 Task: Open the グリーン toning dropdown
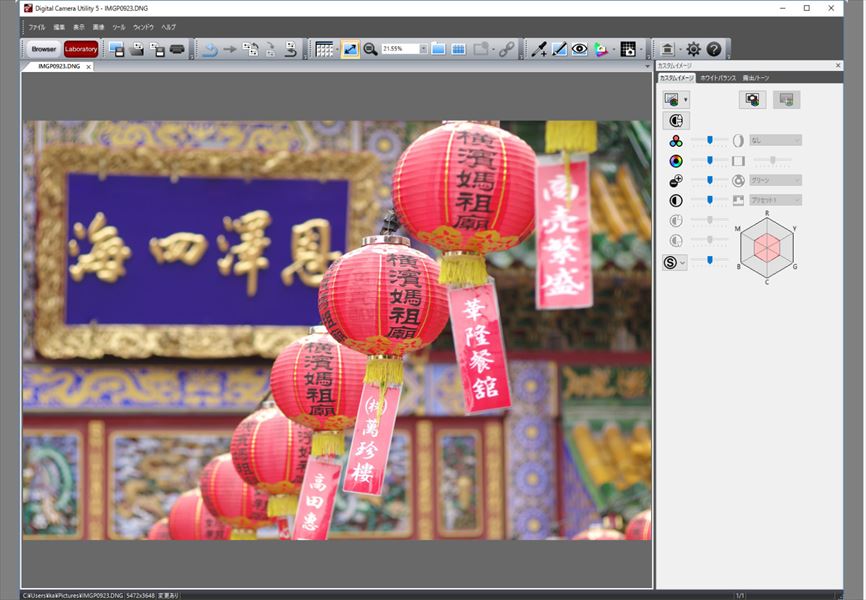775,180
